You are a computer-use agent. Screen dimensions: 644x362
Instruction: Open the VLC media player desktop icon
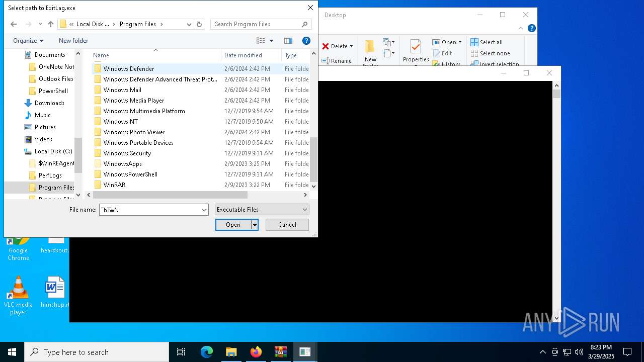pyautogui.click(x=18, y=296)
